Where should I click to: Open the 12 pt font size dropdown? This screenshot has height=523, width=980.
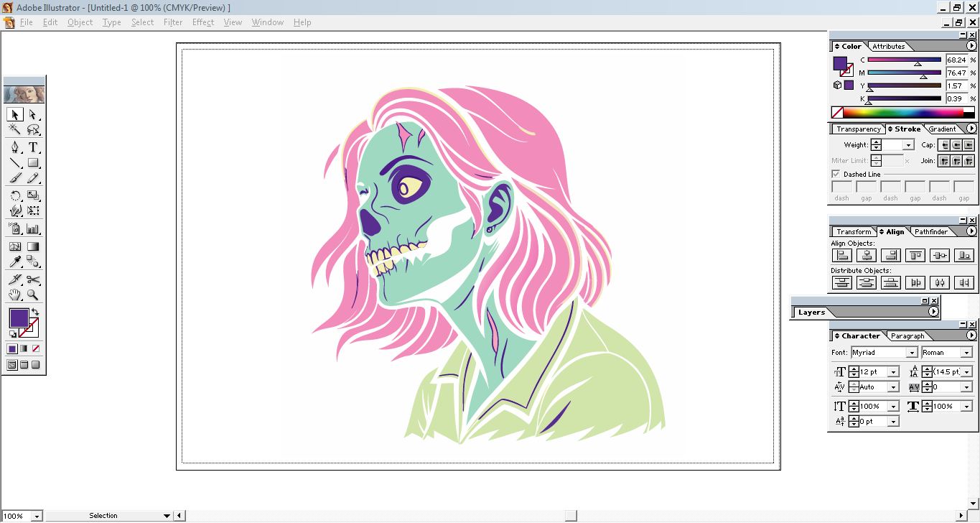coord(893,372)
